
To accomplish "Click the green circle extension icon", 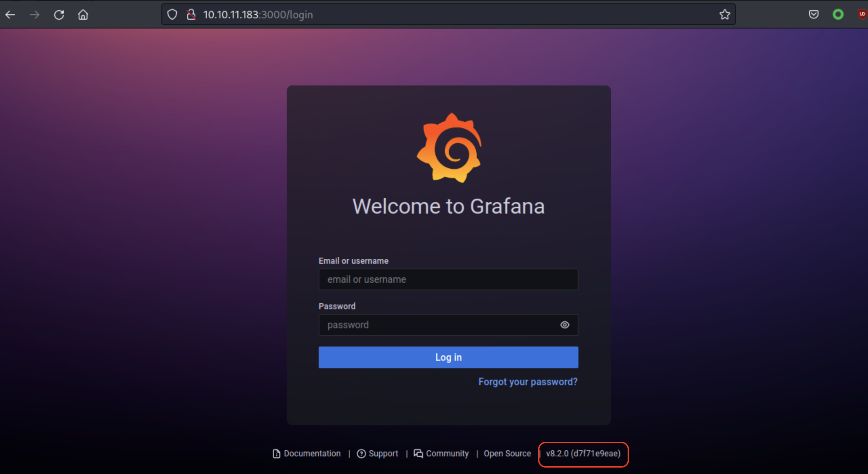I will point(838,14).
